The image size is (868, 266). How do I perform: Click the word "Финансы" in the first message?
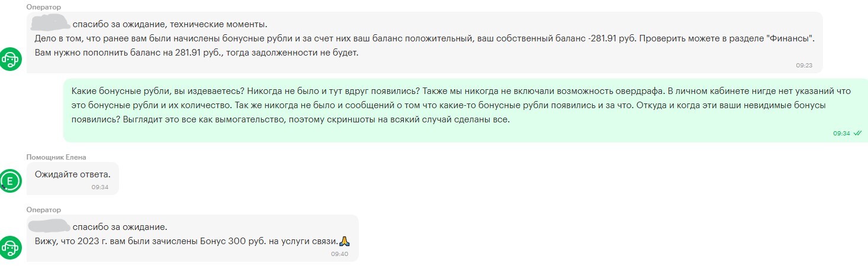click(x=791, y=38)
